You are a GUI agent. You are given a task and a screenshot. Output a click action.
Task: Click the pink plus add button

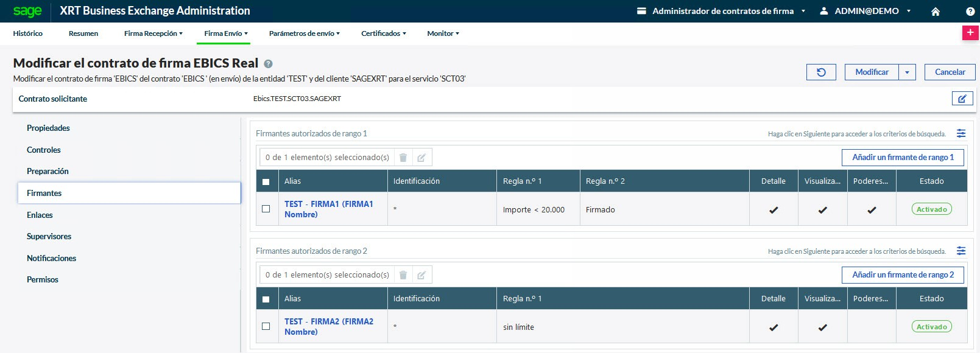[970, 33]
